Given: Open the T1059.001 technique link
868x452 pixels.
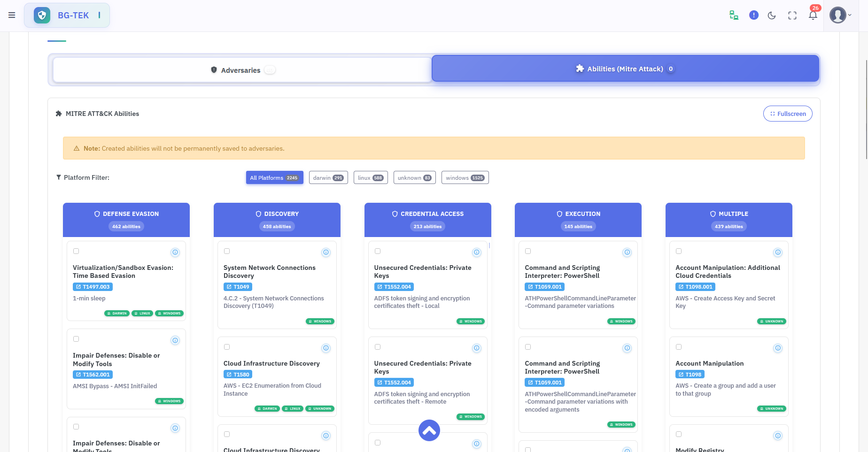Looking at the screenshot, I should 545,287.
